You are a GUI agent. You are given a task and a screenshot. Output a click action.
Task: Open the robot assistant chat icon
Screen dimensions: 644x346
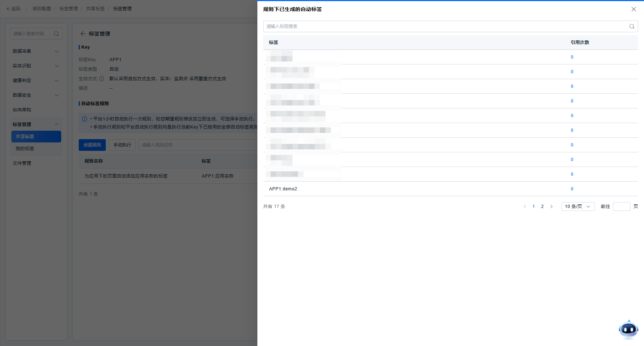(628, 329)
